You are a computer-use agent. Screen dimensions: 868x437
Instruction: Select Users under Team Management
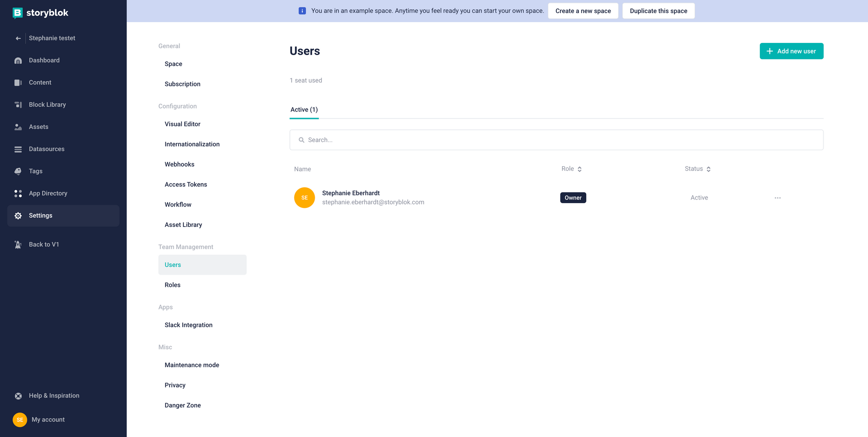point(202,265)
